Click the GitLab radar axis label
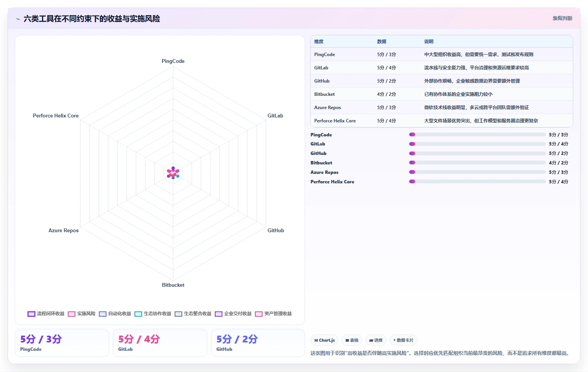This screenshot has width=588, height=372. pyautogui.click(x=275, y=116)
